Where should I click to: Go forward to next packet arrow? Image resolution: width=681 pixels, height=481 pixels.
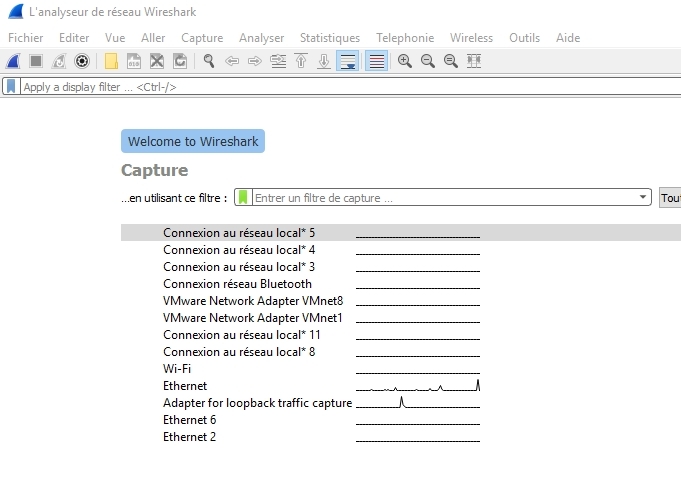tap(255, 61)
